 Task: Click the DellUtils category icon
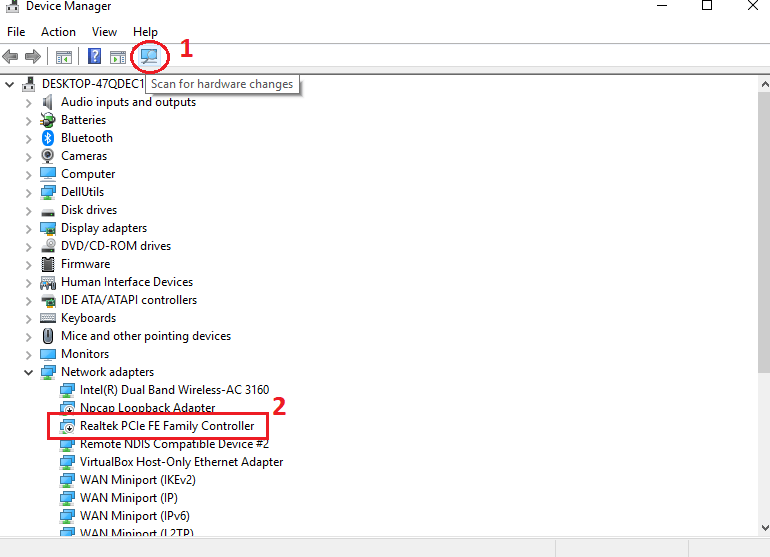point(48,192)
